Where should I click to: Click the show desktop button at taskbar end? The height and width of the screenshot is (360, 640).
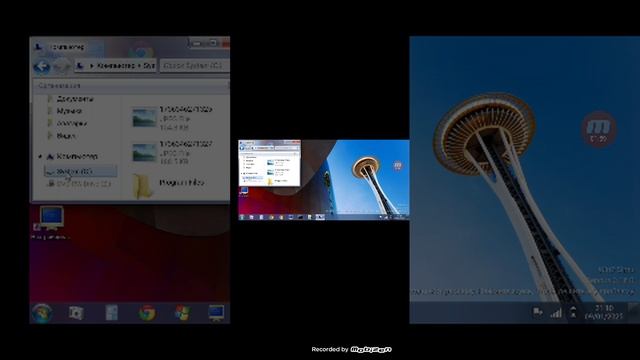click(634, 313)
